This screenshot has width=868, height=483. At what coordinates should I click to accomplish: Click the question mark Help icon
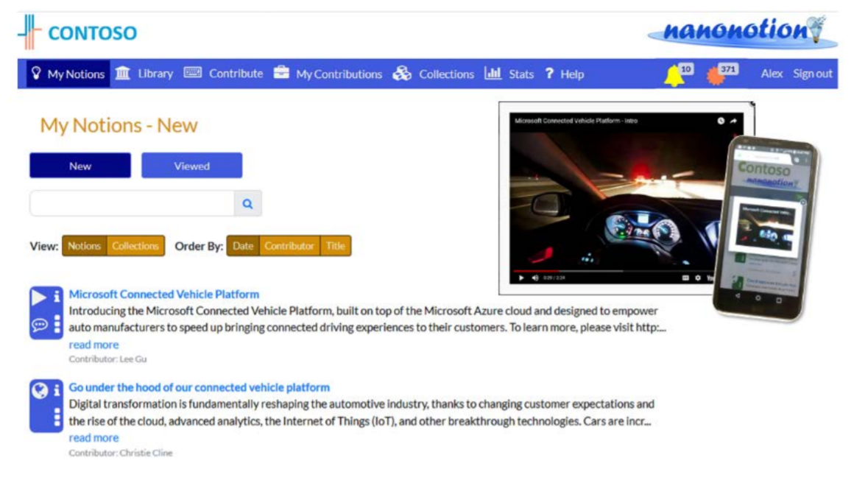(x=549, y=73)
